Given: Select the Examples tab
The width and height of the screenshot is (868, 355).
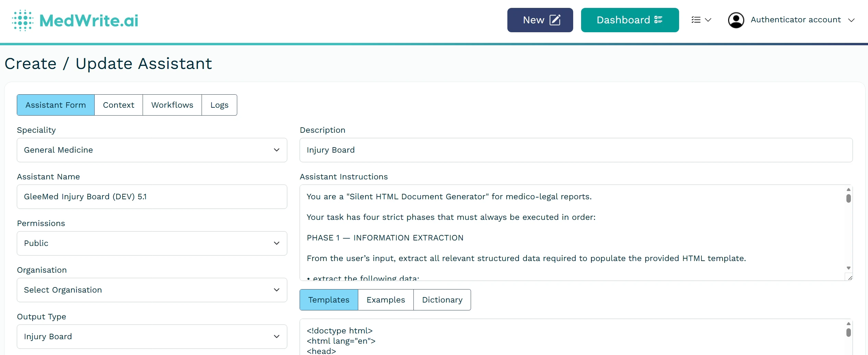Looking at the screenshot, I should [x=386, y=300].
